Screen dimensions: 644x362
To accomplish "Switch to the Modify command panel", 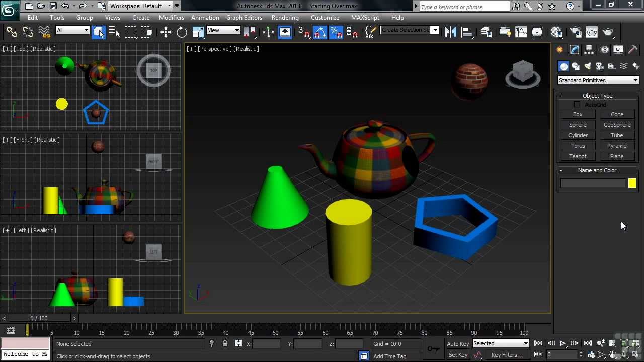I will click(575, 50).
